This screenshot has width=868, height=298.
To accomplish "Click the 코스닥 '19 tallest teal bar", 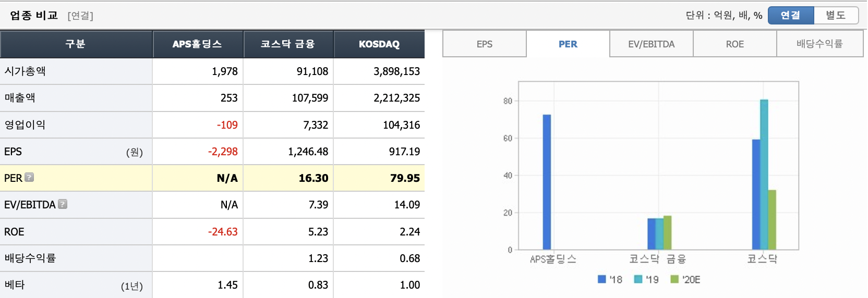I will (x=764, y=175).
